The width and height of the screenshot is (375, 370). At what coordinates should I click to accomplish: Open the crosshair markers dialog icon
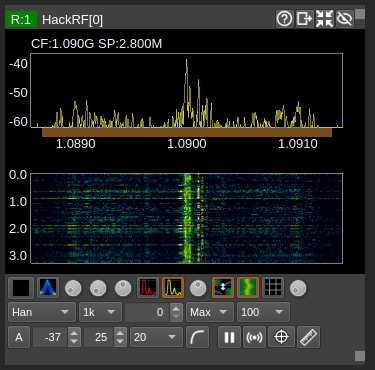click(281, 337)
